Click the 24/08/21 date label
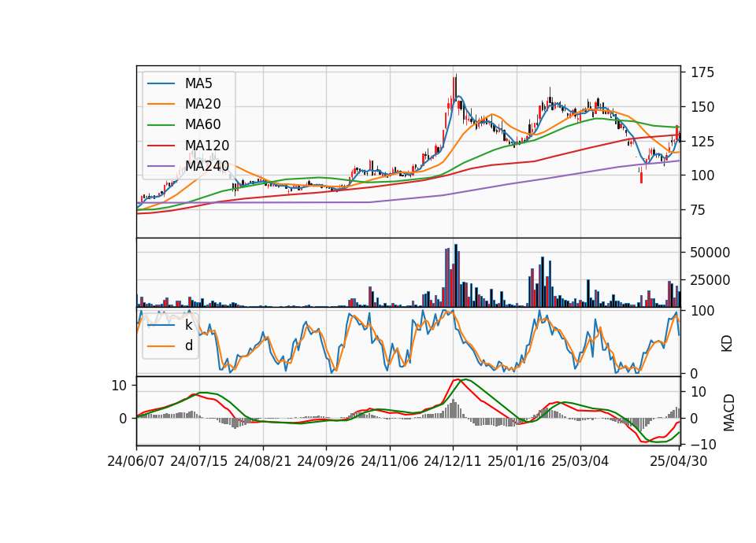Image resolution: width=756 pixels, height=543 pixels. 263,461
